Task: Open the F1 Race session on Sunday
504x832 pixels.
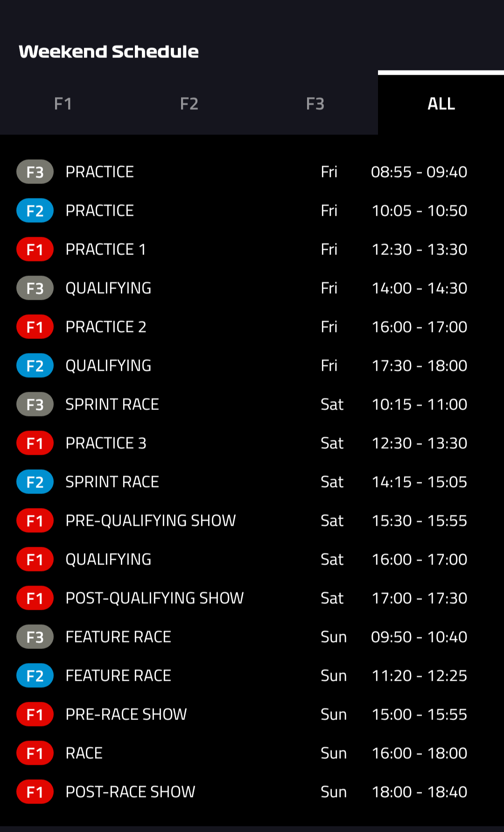Action: click(84, 753)
